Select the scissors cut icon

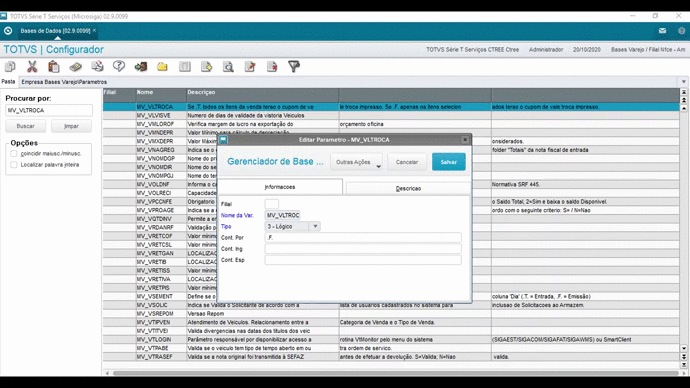pyautogui.click(x=32, y=66)
